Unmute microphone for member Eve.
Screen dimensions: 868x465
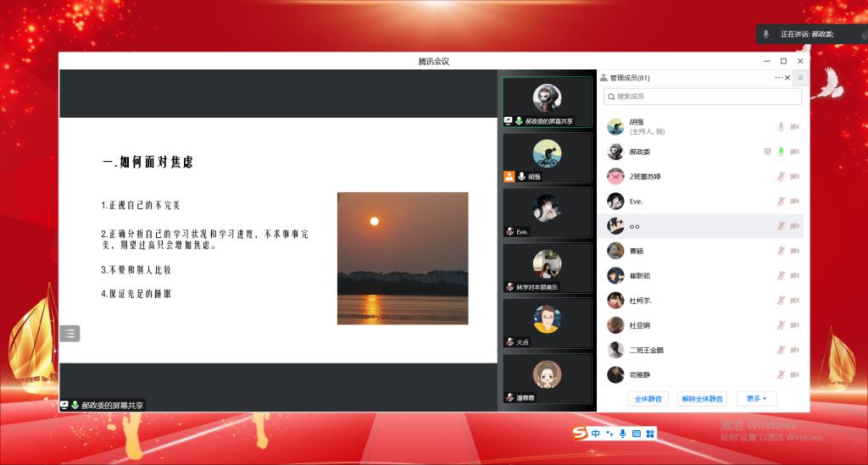(781, 202)
